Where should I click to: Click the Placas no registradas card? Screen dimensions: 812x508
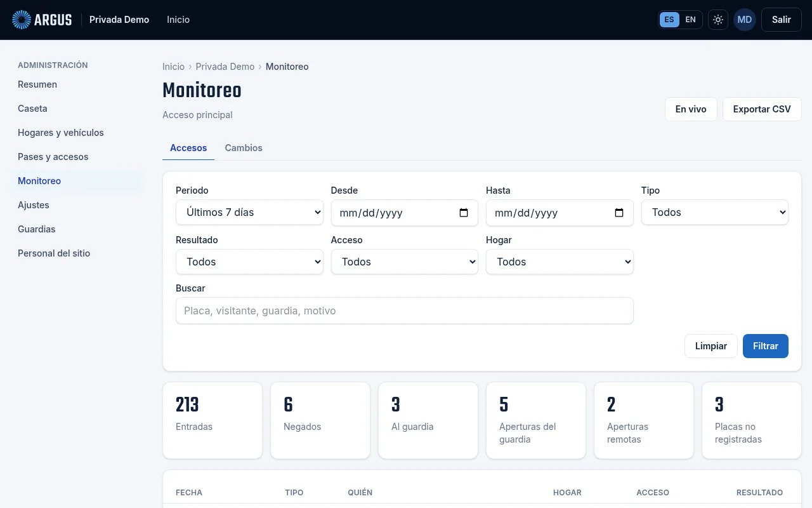[x=752, y=420]
